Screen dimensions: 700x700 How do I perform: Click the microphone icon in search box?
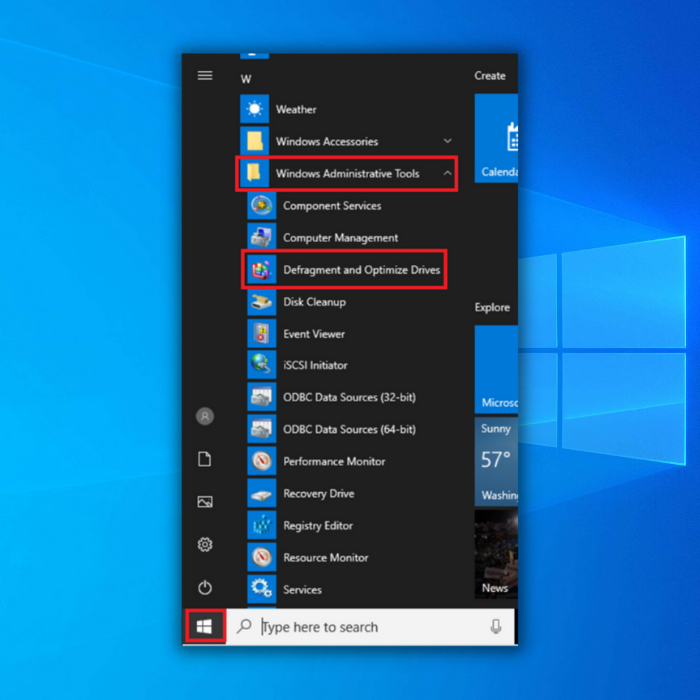(496, 627)
